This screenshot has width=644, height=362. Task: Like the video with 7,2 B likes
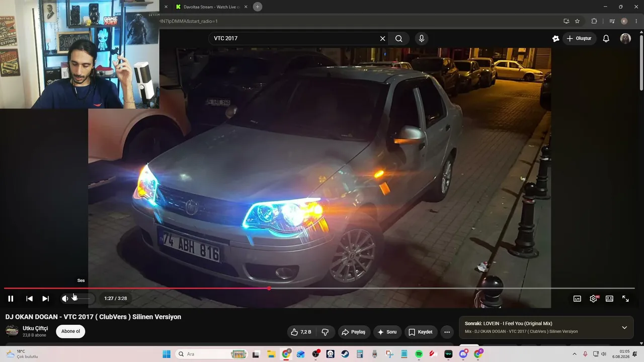tap(301, 332)
